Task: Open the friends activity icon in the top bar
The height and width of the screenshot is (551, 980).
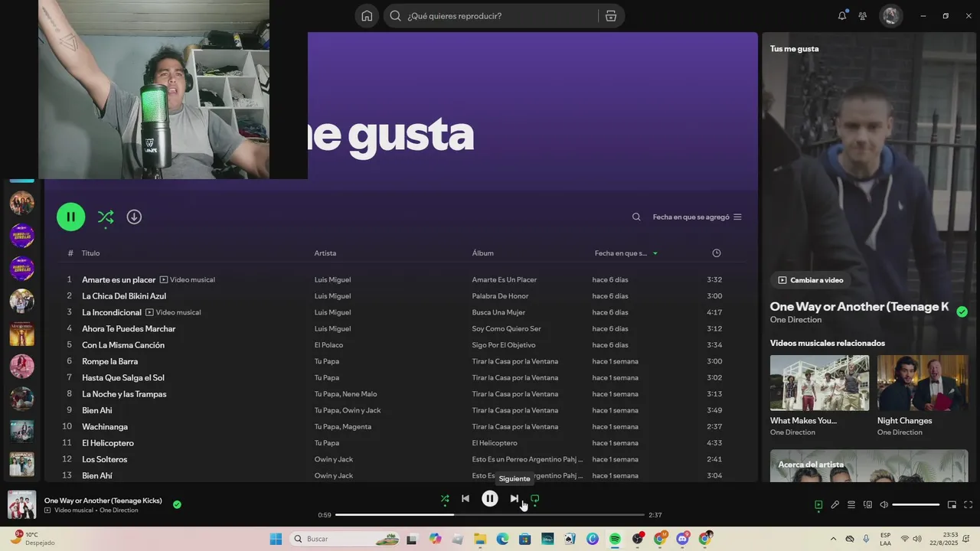Action: pyautogui.click(x=863, y=15)
